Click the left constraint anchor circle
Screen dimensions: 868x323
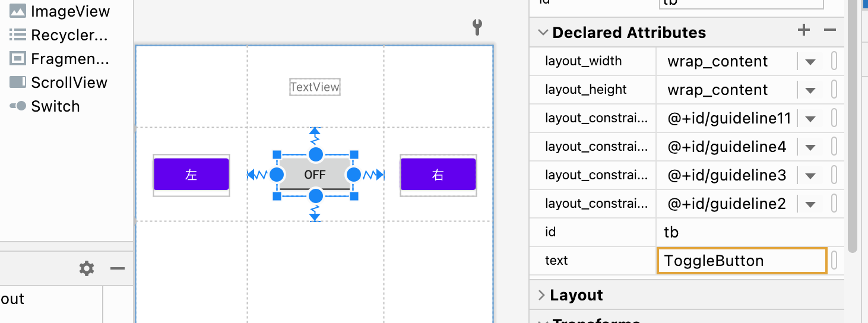[277, 175]
